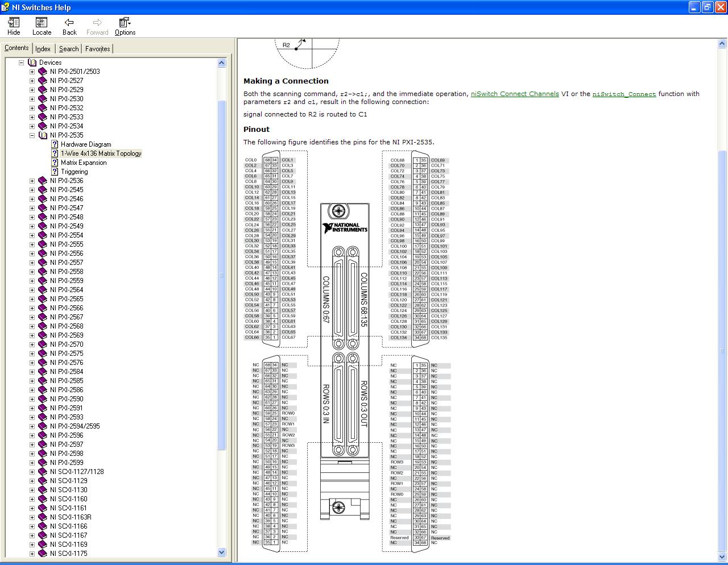
Task: Follow the niSwitch_Connect function link
Action: (624, 94)
